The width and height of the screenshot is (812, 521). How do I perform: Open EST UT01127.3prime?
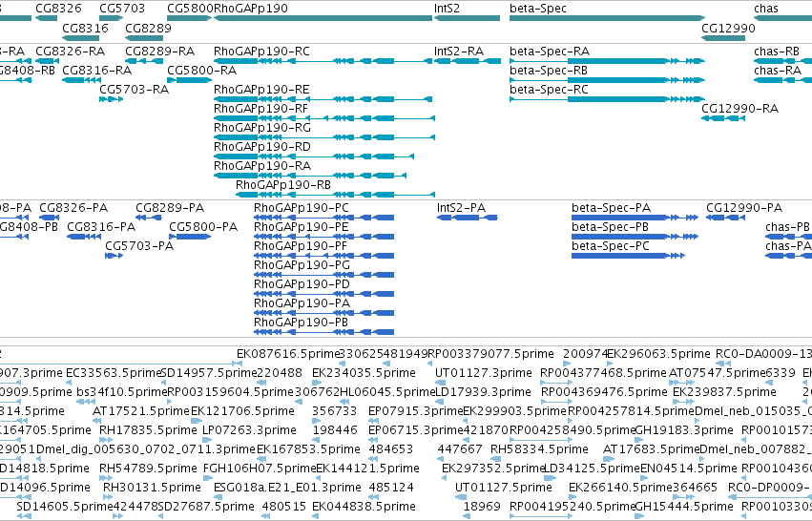[x=483, y=373]
